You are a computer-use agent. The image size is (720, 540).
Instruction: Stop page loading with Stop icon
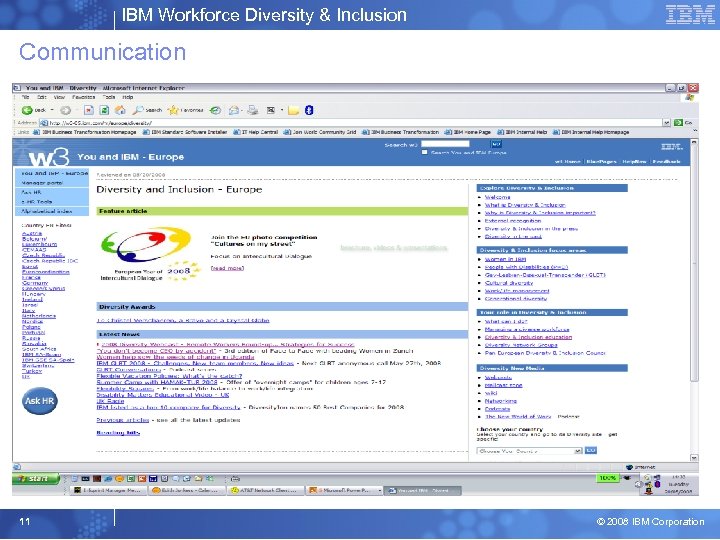click(x=89, y=110)
